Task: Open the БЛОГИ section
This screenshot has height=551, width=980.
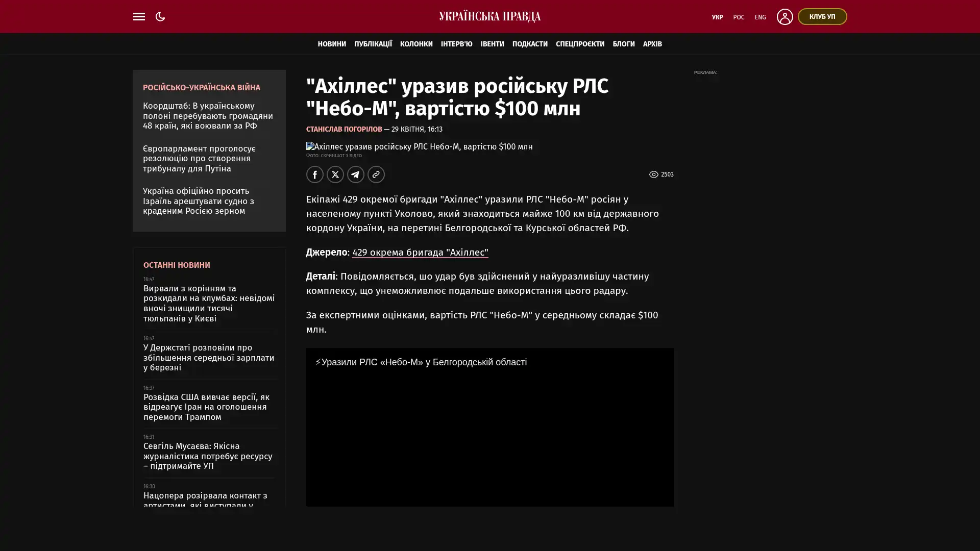Action: coord(624,44)
